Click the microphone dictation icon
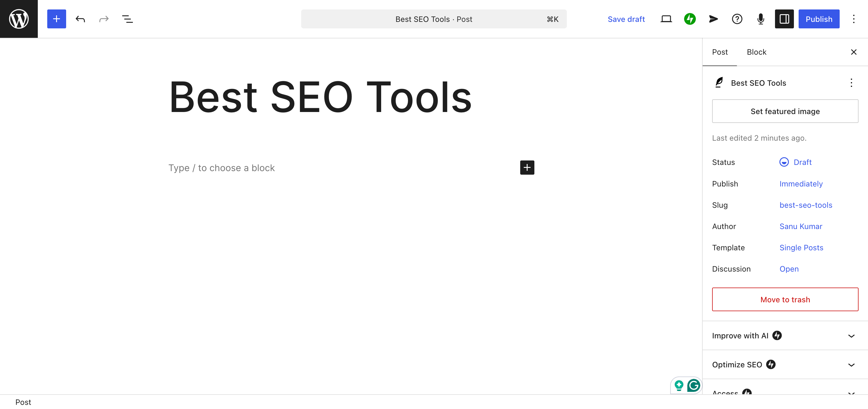This screenshot has height=409, width=868. pos(761,19)
